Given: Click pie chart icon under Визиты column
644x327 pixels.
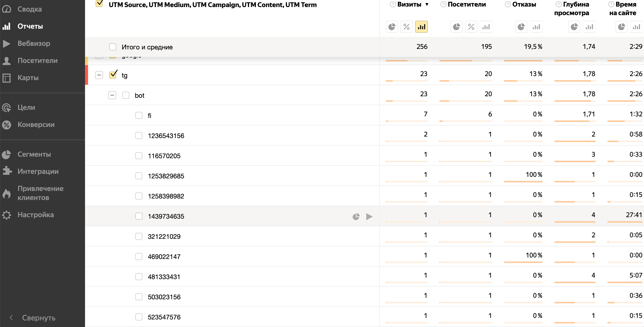Looking at the screenshot, I should (x=392, y=27).
